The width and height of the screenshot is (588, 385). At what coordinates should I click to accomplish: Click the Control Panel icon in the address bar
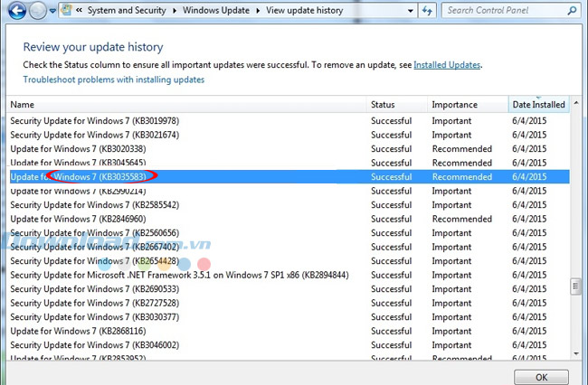[66, 10]
